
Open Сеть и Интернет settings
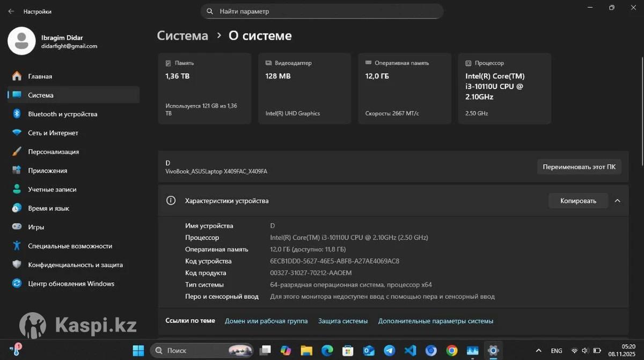point(53,133)
